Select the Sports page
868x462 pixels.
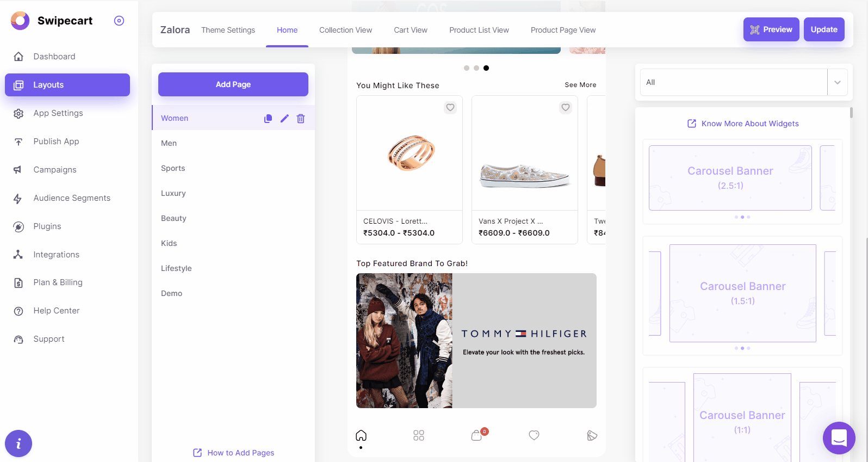pos(233,168)
